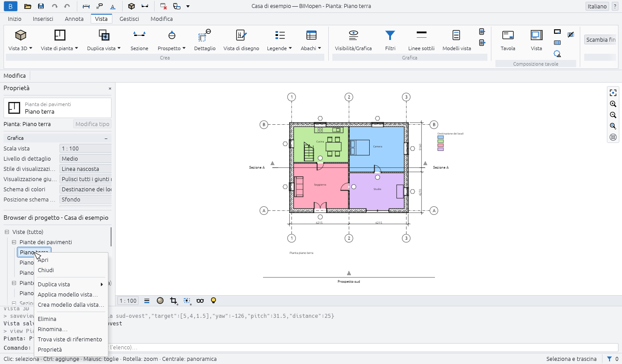Click the 1 : 100 scale button

click(x=128, y=301)
